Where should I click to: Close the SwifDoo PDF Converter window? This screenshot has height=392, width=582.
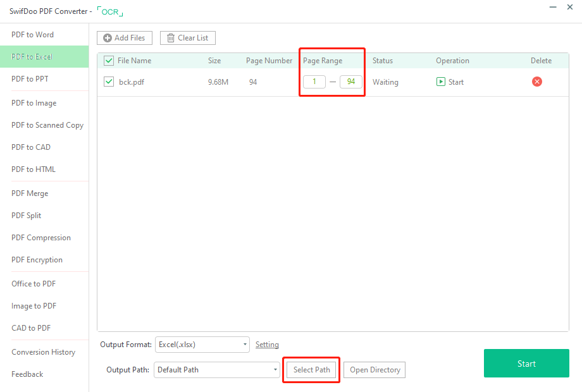pos(570,7)
